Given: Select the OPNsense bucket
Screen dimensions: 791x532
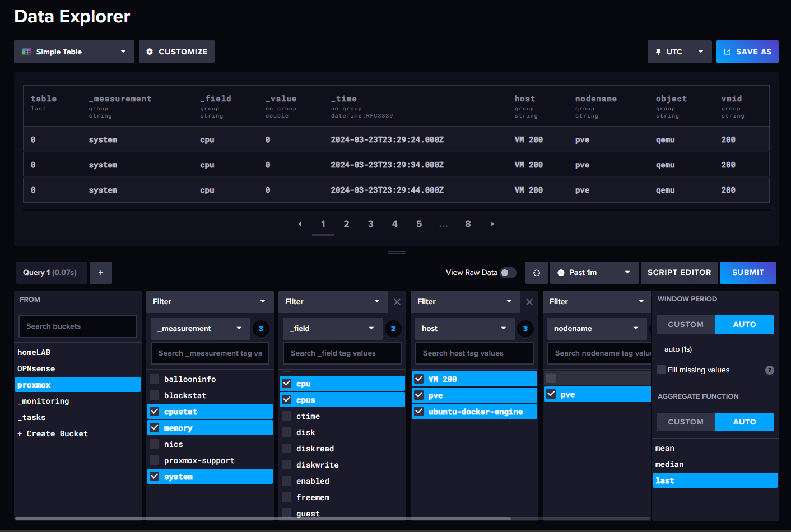Looking at the screenshot, I should [78, 369].
